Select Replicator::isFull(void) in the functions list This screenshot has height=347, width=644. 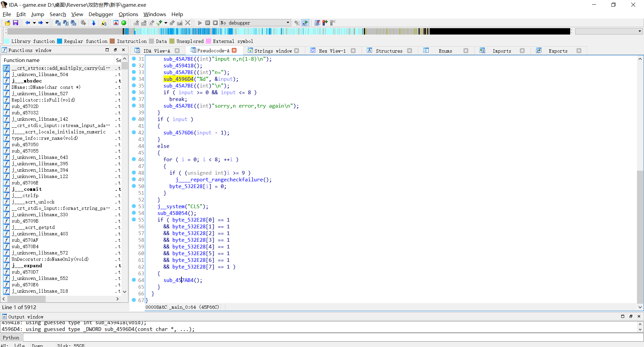[43, 100]
